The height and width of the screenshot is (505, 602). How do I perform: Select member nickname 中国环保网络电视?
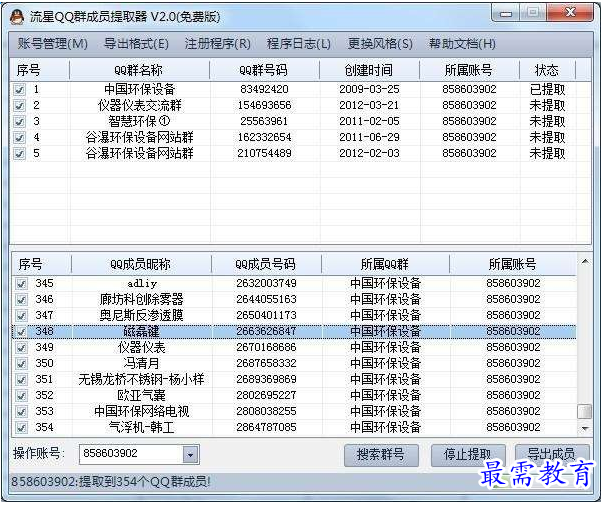pos(142,412)
